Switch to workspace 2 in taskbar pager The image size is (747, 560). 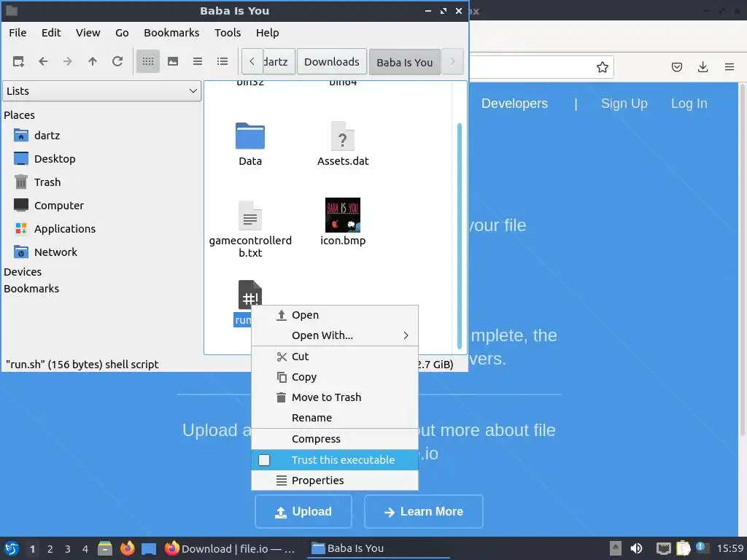(x=50, y=549)
